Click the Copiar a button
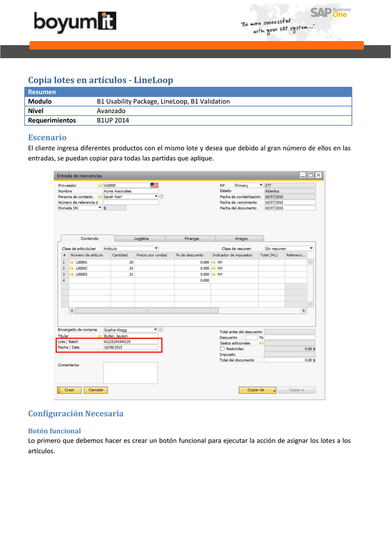Viewport: 392px width, 554px height. click(x=297, y=390)
